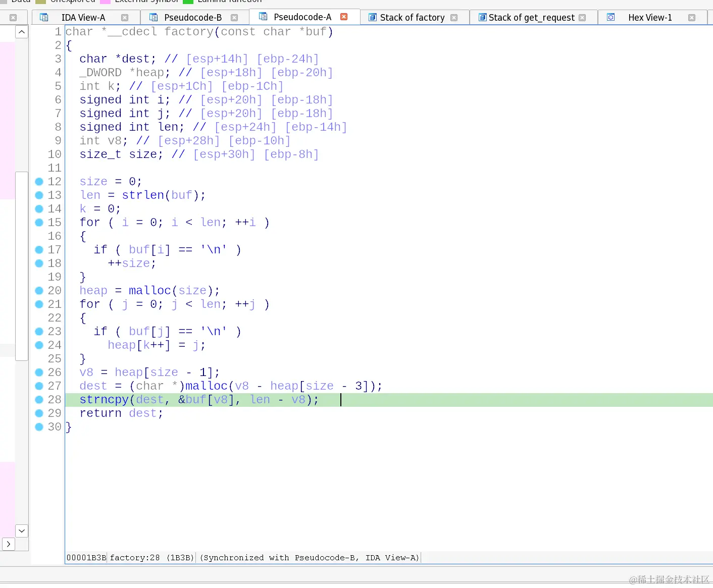Click the 'len' variable on line 13
The image size is (713, 588).
(90, 195)
